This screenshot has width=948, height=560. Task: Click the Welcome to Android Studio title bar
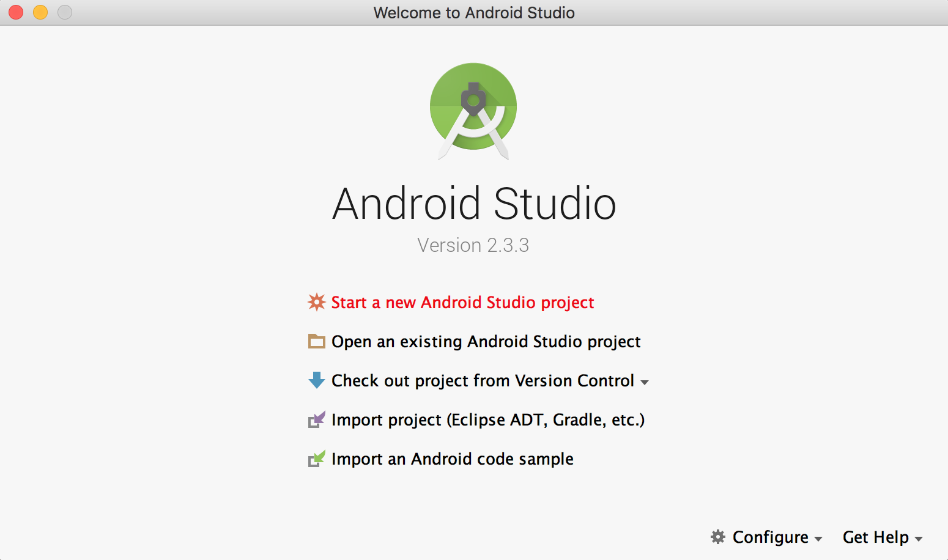[474, 12]
